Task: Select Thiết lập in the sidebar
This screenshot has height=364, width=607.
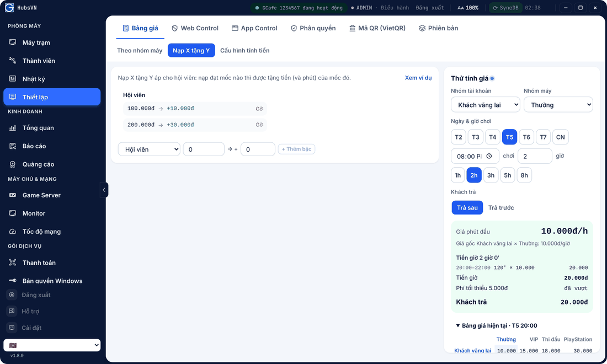Action: tap(52, 97)
